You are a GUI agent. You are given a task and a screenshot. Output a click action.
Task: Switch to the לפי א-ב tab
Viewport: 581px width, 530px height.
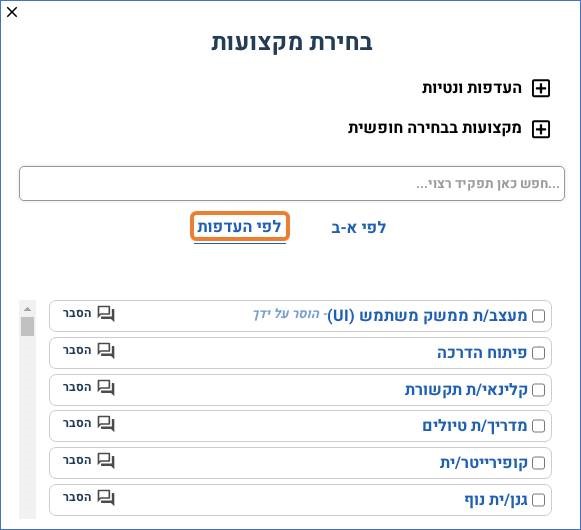click(x=359, y=227)
